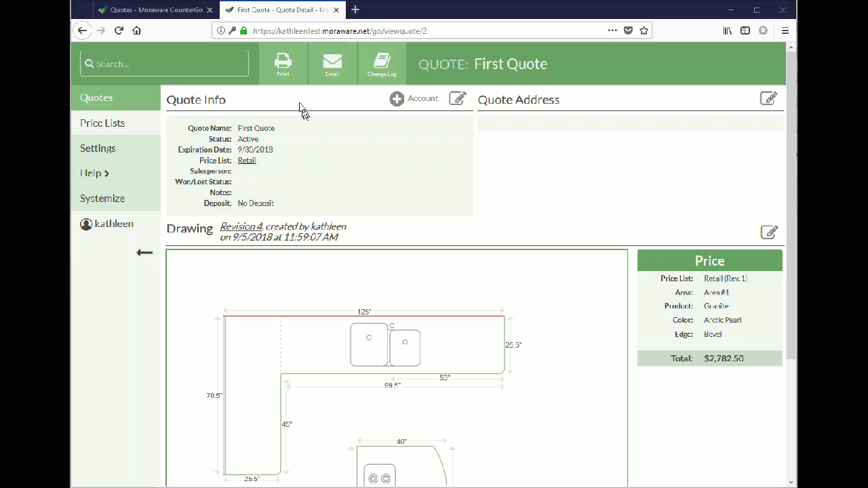This screenshot has height=488, width=868.
Task: Open Revision 4 link
Action: click(x=241, y=226)
